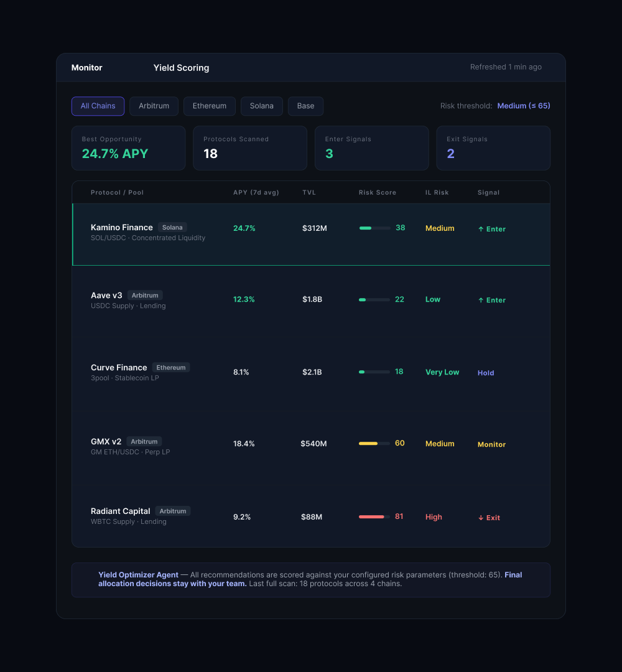Open the Monitor tab

pos(87,68)
